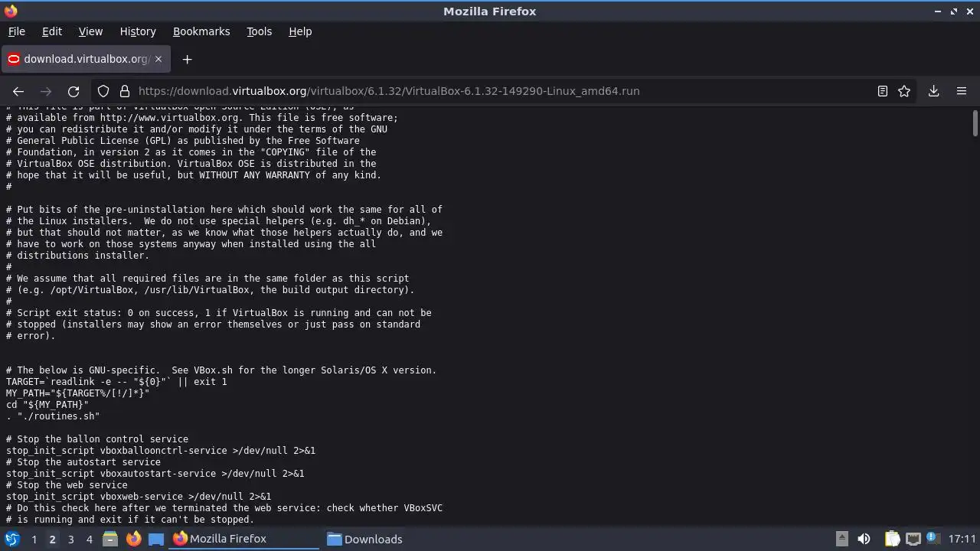Screen dimensions: 980x551
Task: Open the View menu
Action: [x=90, y=31]
